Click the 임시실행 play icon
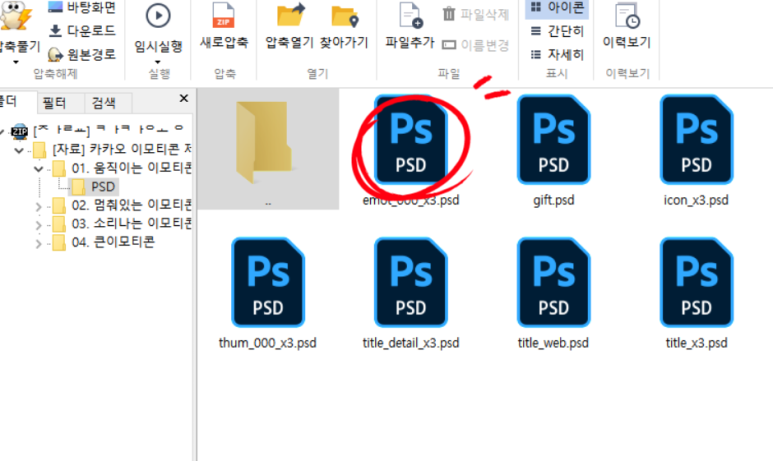This screenshot has height=461, width=773. pos(158,16)
